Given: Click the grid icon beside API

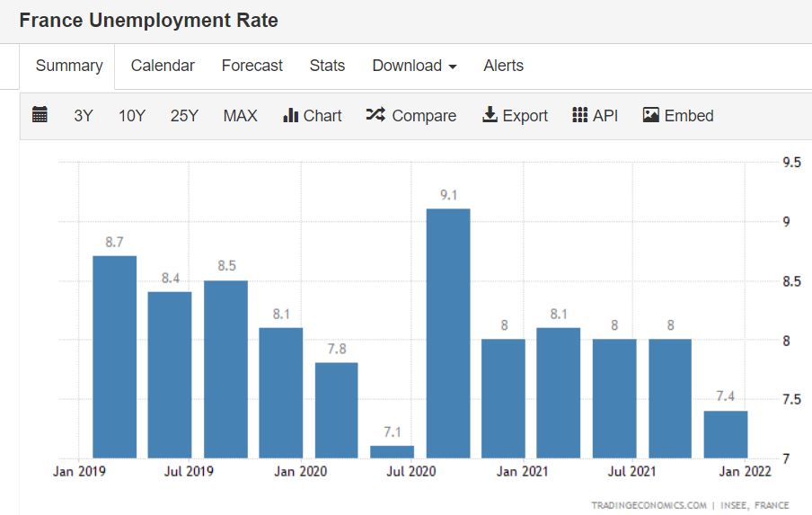Looking at the screenshot, I should (580, 115).
